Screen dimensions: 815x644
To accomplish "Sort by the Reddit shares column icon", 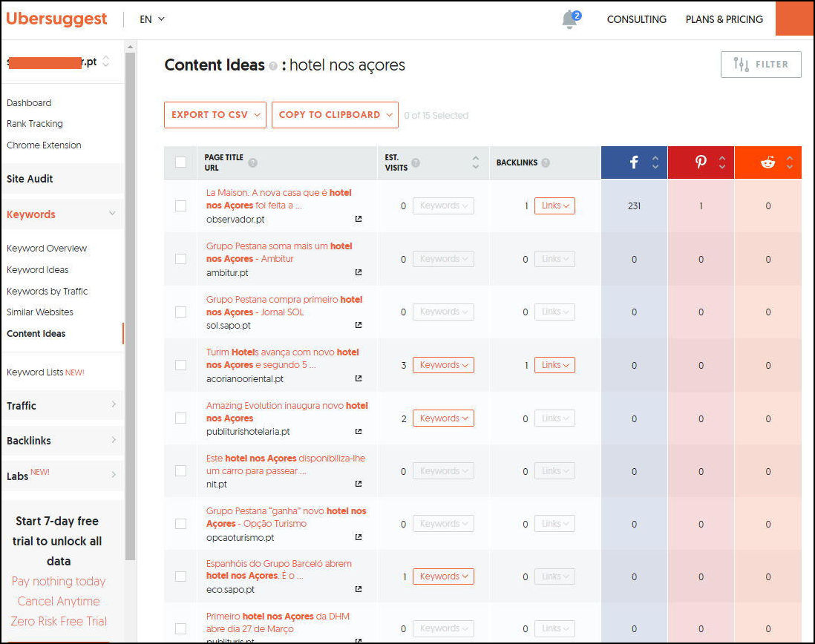I will pos(790,162).
